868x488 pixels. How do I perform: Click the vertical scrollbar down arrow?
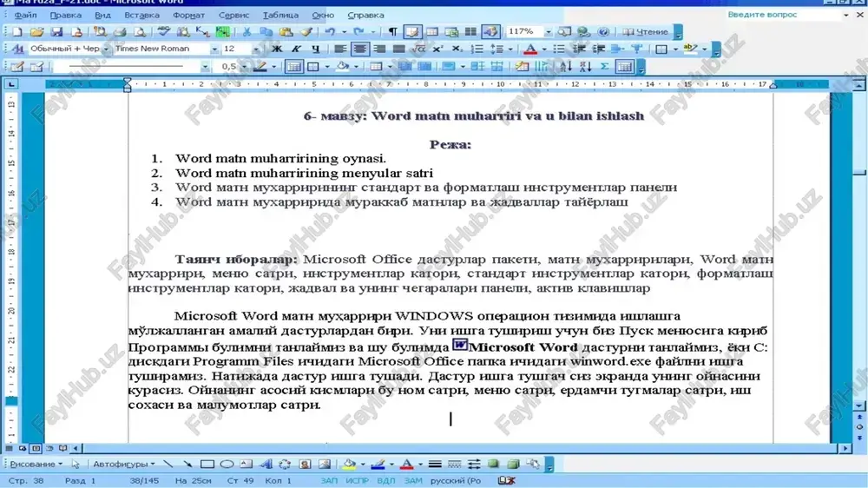tap(859, 406)
